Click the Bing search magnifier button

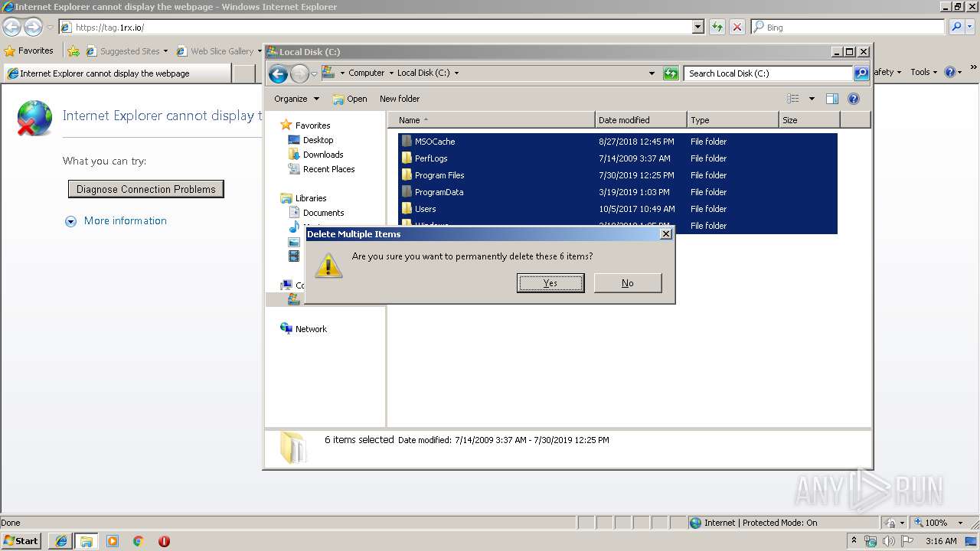click(956, 28)
